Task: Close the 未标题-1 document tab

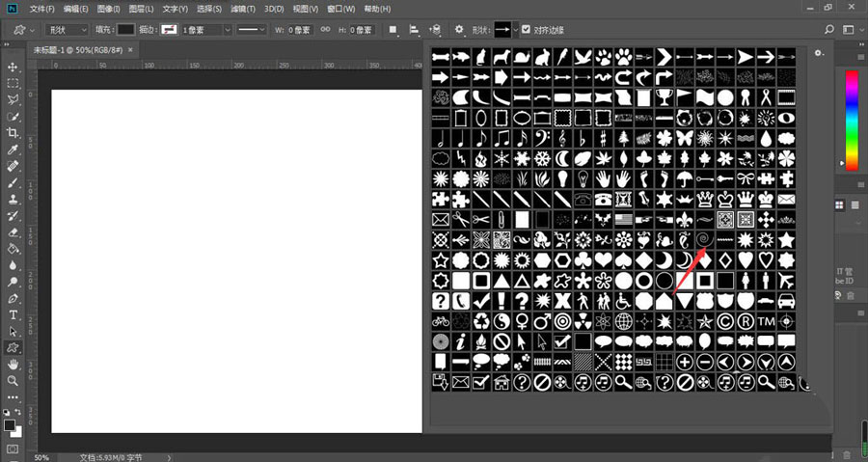Action: pyautogui.click(x=130, y=50)
